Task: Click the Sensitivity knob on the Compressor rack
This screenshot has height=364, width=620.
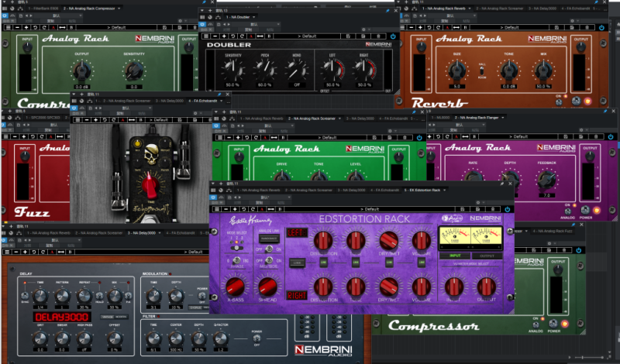Action: tap(133, 72)
